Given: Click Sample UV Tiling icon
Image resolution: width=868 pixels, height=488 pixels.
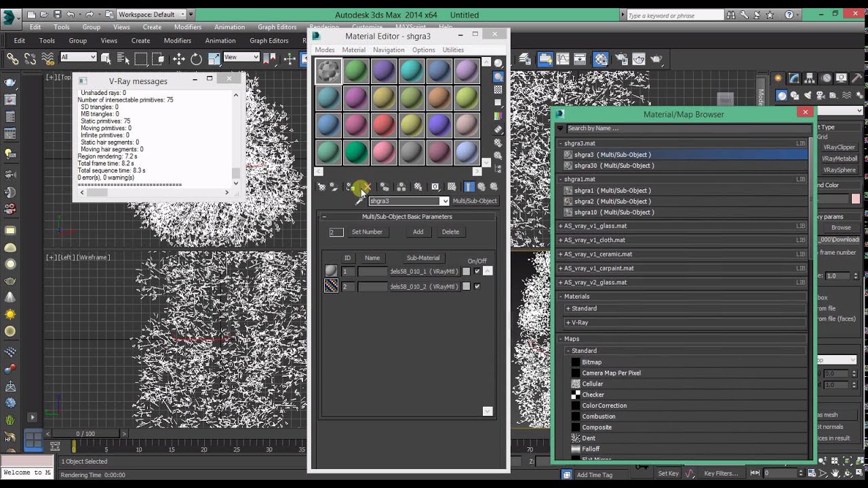Looking at the screenshot, I should 498,102.
